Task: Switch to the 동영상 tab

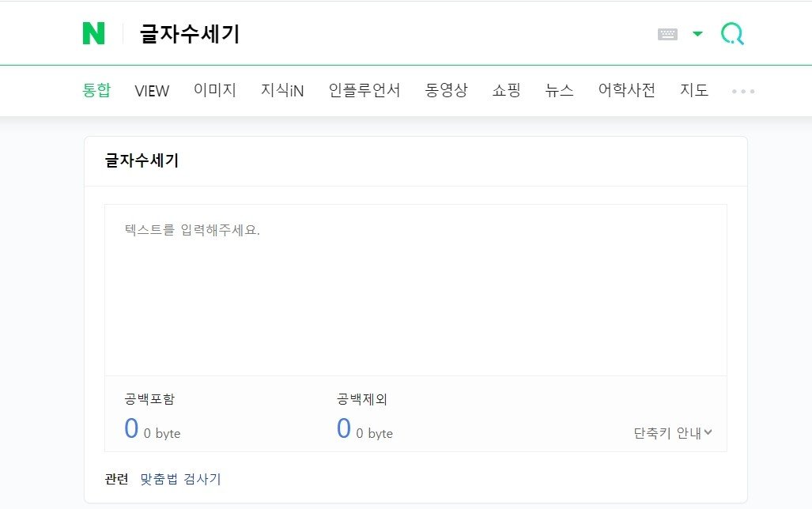Action: click(446, 90)
